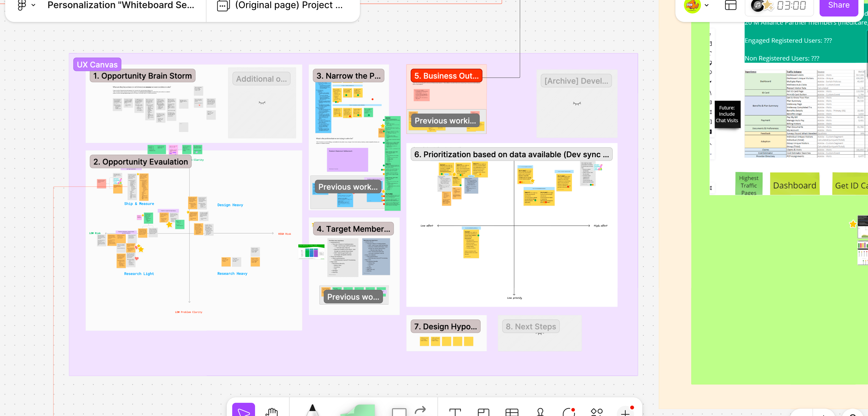Click the bubble icon with red dot
Screen dimensions: 868x416
coord(569,412)
